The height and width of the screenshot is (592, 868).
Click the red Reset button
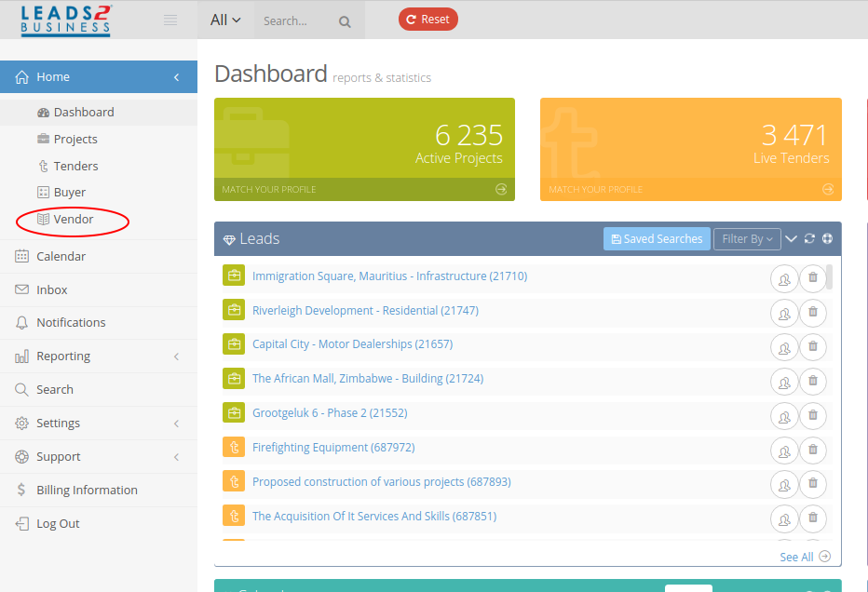click(427, 20)
